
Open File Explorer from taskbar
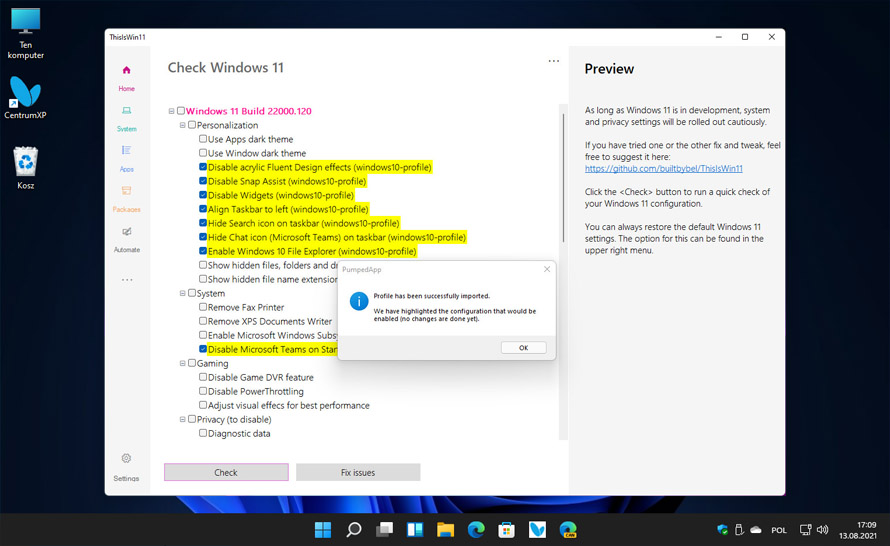pyautogui.click(x=446, y=530)
